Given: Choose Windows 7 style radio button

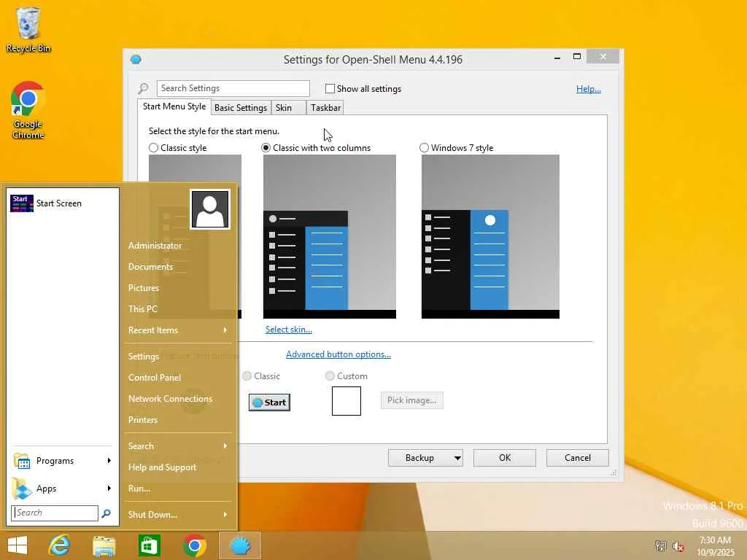Looking at the screenshot, I should click(424, 147).
